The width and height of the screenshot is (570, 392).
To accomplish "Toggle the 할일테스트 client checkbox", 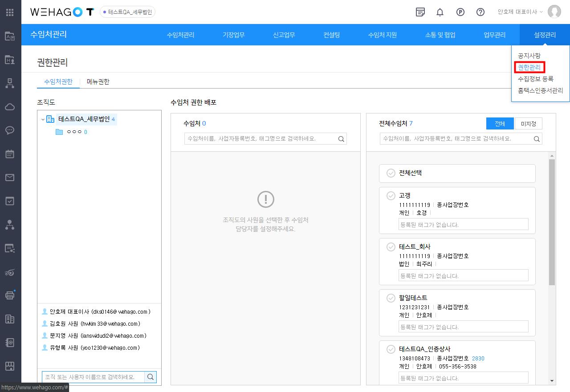I will [x=391, y=298].
